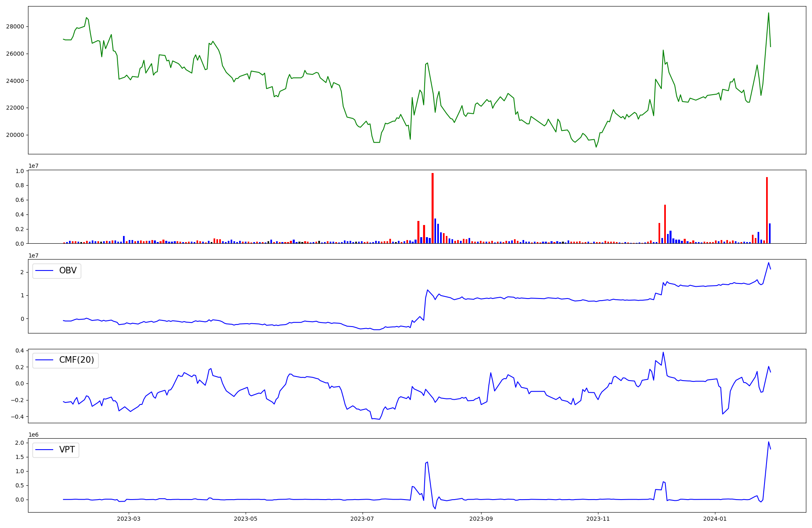Click the 20000 price axis tick label
This screenshot has height=528, width=812.
pyautogui.click(x=15, y=135)
